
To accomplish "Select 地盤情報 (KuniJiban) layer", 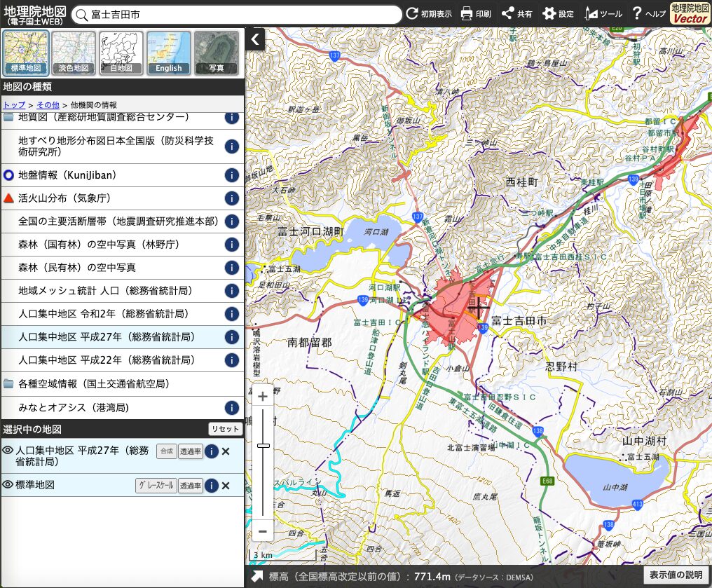I will (x=67, y=175).
